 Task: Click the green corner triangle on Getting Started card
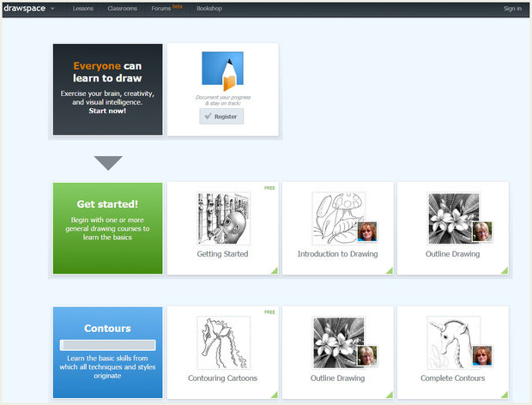click(x=274, y=271)
